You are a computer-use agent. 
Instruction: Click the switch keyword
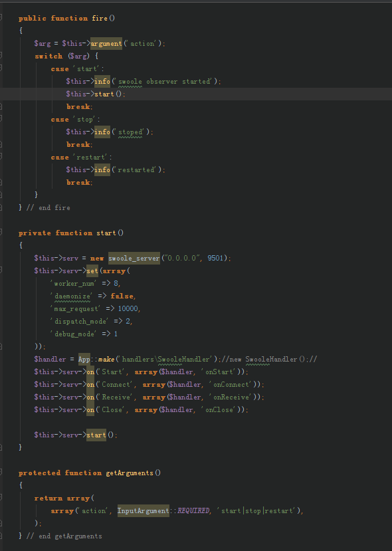coord(49,56)
